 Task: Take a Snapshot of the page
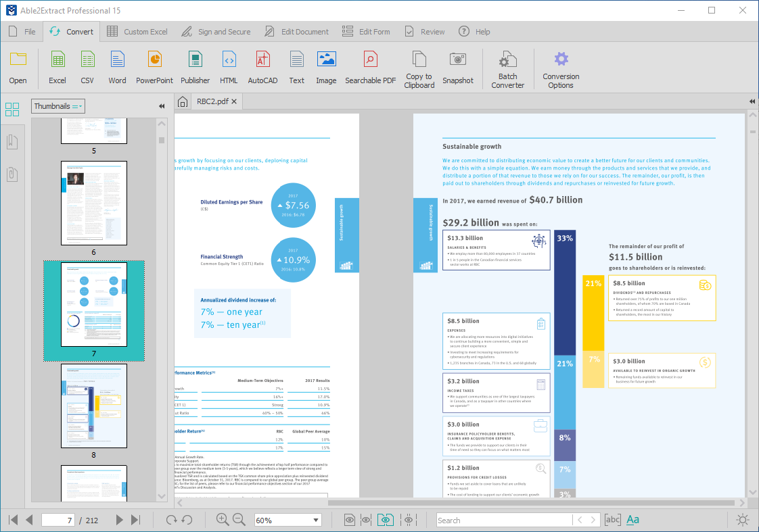tap(458, 68)
